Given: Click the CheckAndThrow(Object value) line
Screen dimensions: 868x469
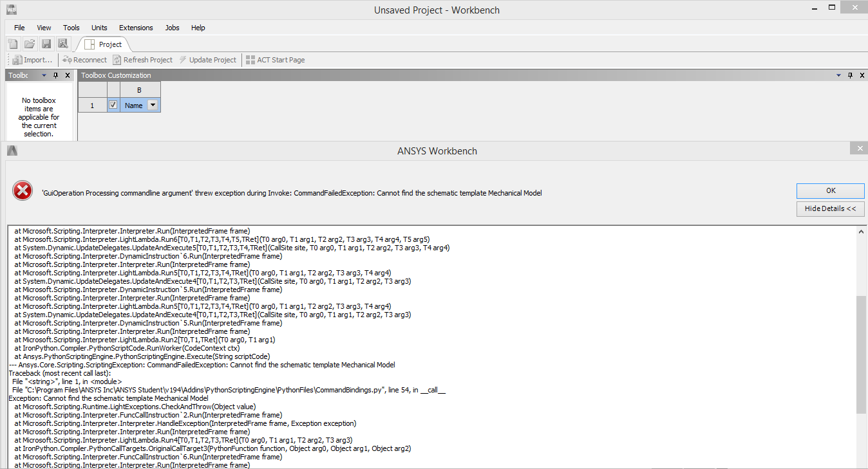Looking at the screenshot, I should pyautogui.click(x=135, y=407).
